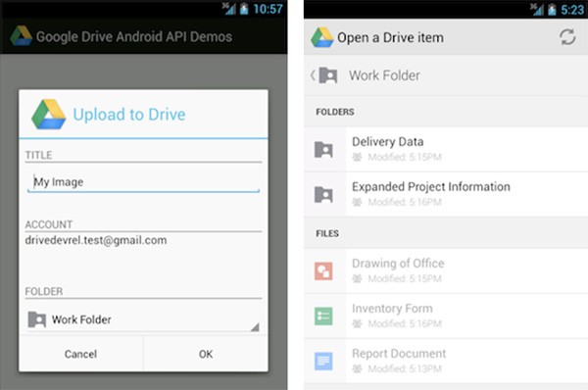Click the My Image title input field

(x=143, y=182)
